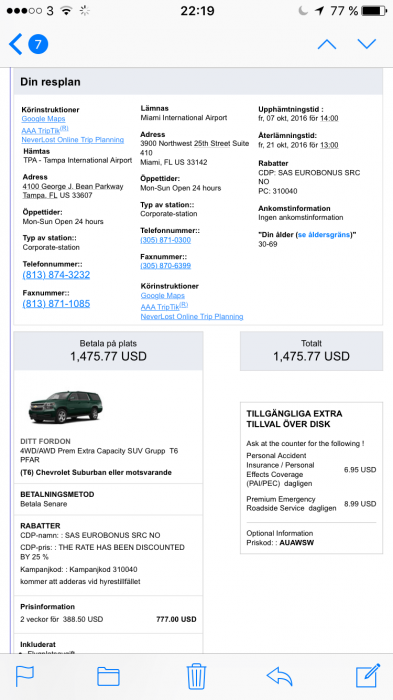Tap the Tampa fax number (813) 871-1085
The width and height of the screenshot is (393, 700).
pos(56,304)
